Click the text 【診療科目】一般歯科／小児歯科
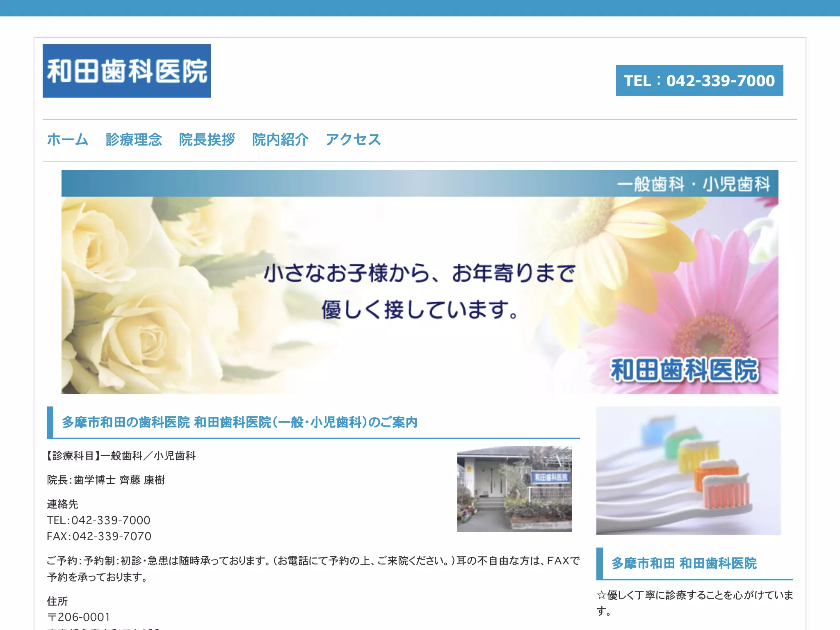Screen dimensions: 840x630 click(x=121, y=456)
